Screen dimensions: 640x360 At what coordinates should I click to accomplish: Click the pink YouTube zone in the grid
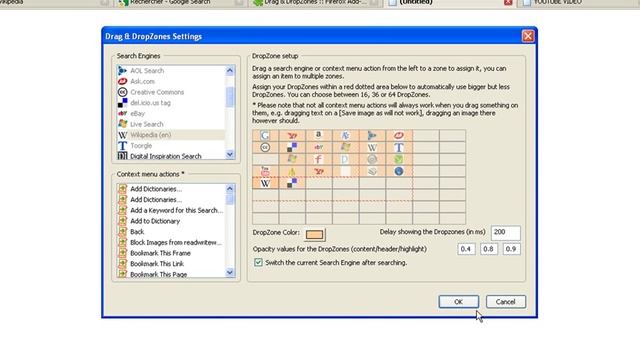click(265, 171)
